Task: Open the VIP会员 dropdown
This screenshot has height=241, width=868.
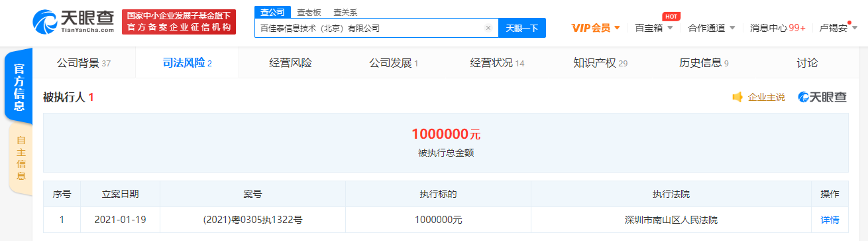Action: (x=596, y=28)
